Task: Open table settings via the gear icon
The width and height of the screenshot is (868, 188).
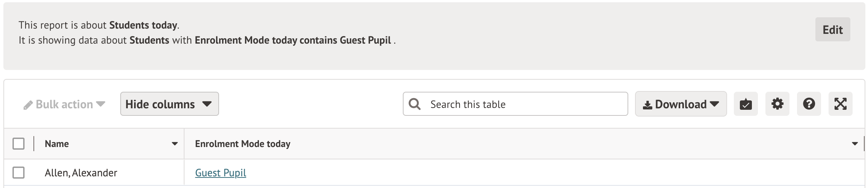Action: coord(777,104)
